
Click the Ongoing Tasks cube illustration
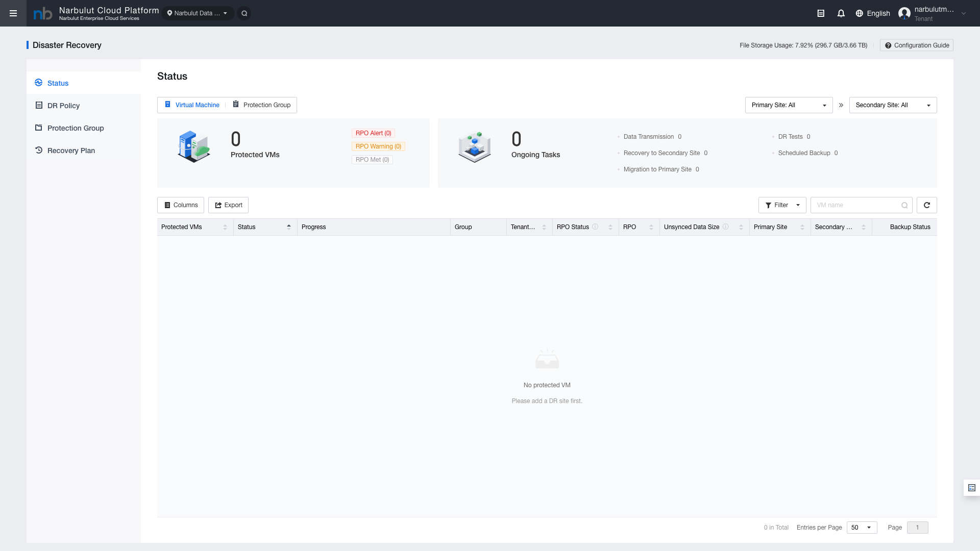475,147
